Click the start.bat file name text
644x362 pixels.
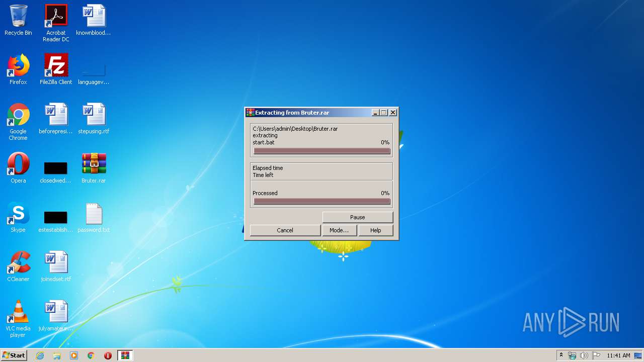click(264, 142)
